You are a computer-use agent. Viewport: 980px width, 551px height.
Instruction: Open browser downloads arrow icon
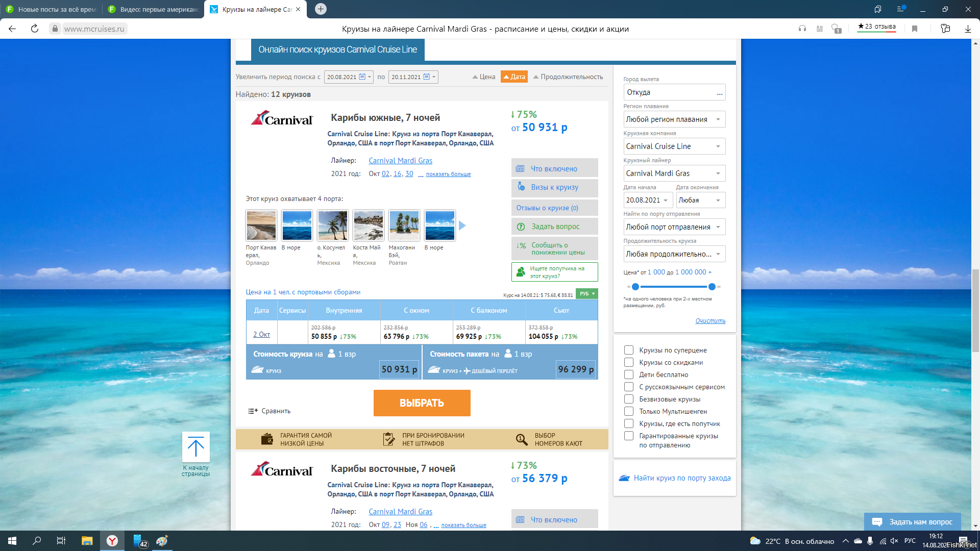coord(968,29)
